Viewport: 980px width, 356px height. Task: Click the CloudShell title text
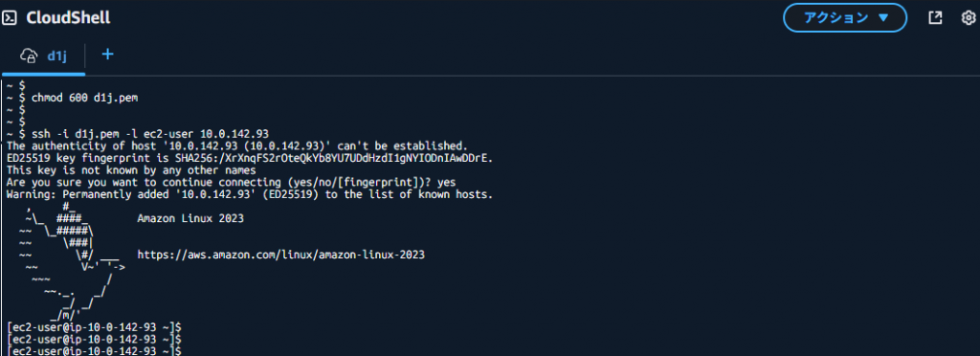[68, 17]
